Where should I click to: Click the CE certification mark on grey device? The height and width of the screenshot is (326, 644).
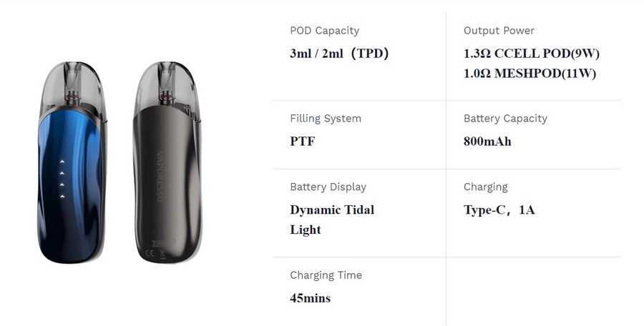[x=150, y=253]
